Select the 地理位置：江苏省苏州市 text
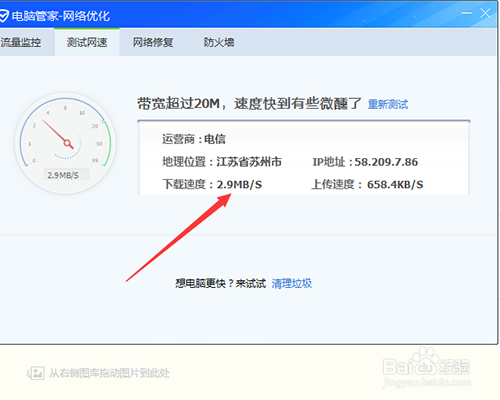 pyautogui.click(x=222, y=162)
